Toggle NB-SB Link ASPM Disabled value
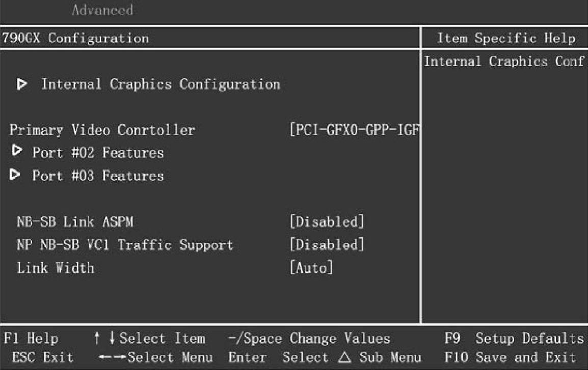Screen dimensions: 588x370 coord(327,222)
